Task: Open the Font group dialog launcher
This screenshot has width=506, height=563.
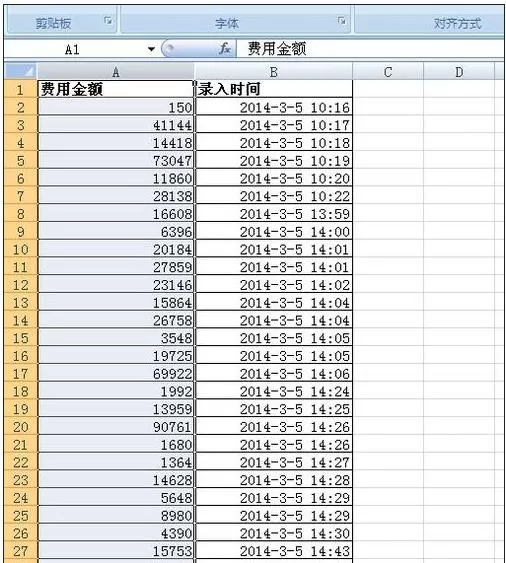Action: (342, 21)
